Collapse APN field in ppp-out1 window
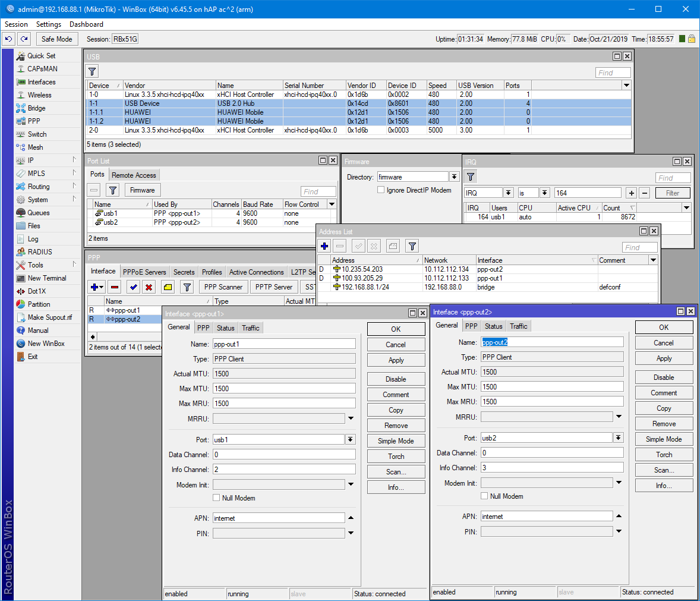 point(351,518)
